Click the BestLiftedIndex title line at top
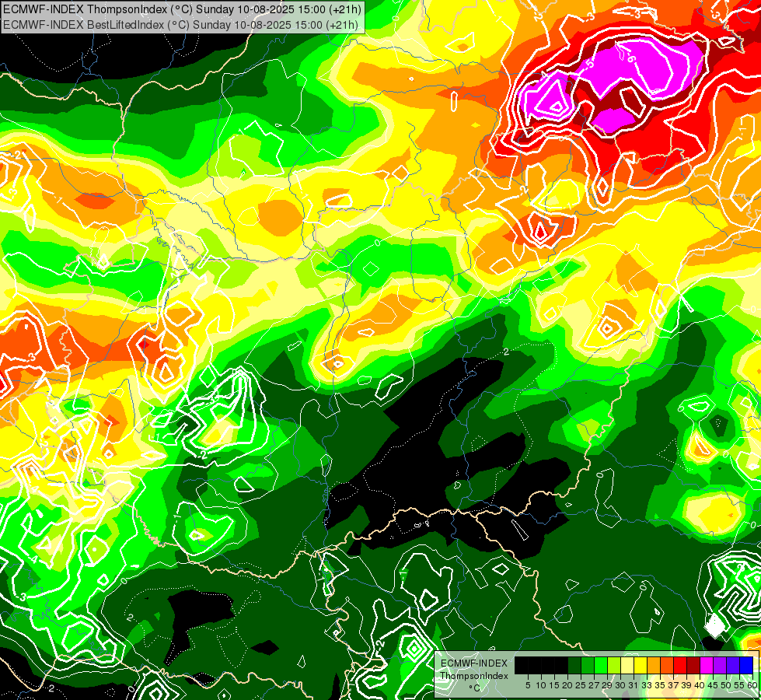Viewport: 761px width, 700px height. tap(180, 24)
